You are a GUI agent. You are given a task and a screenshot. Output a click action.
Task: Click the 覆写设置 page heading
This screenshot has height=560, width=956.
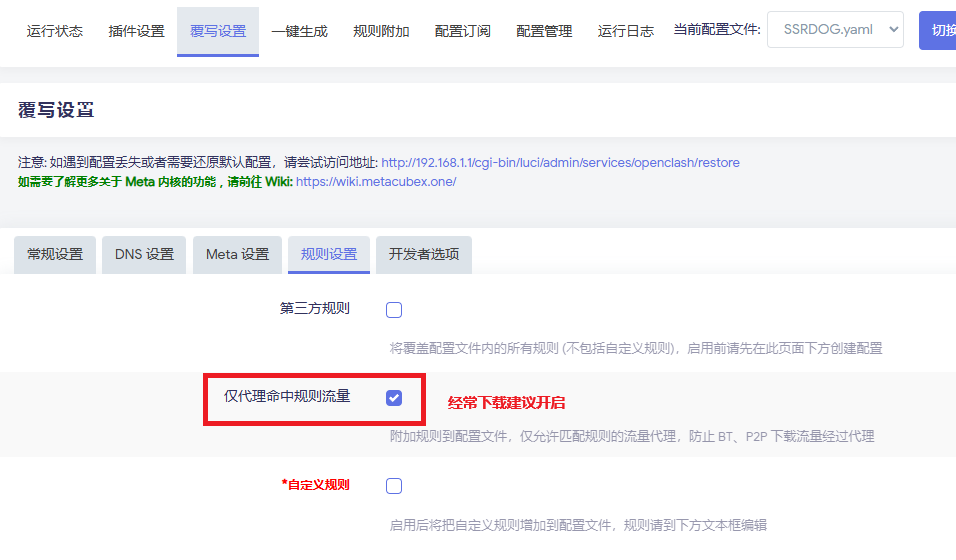56,110
